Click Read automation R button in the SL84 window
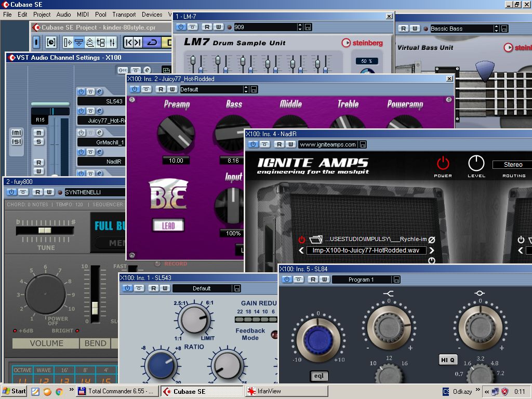Image resolution: width=532 pixels, height=399 pixels. [x=313, y=280]
